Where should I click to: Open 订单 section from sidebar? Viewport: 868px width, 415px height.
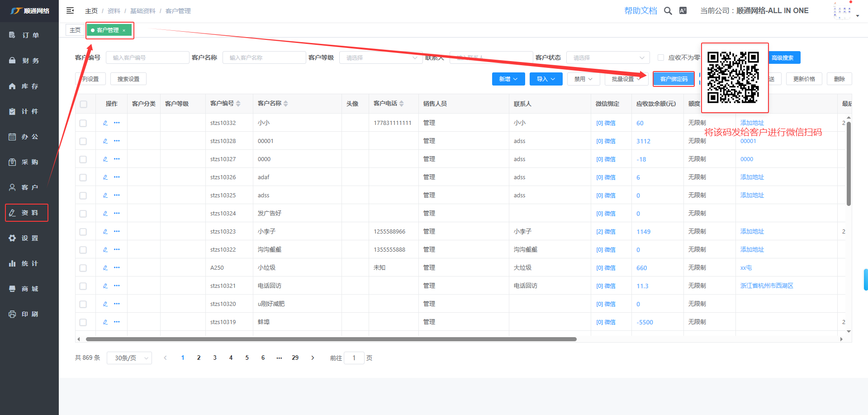click(30, 35)
